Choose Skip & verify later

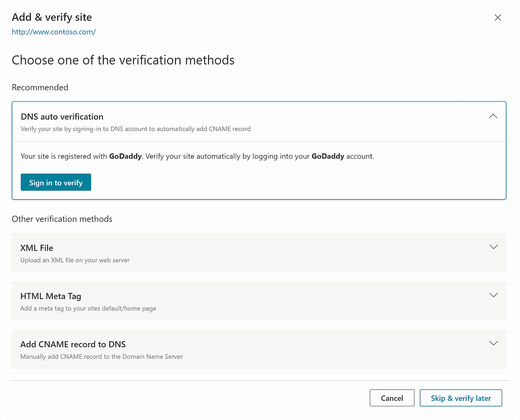click(461, 398)
